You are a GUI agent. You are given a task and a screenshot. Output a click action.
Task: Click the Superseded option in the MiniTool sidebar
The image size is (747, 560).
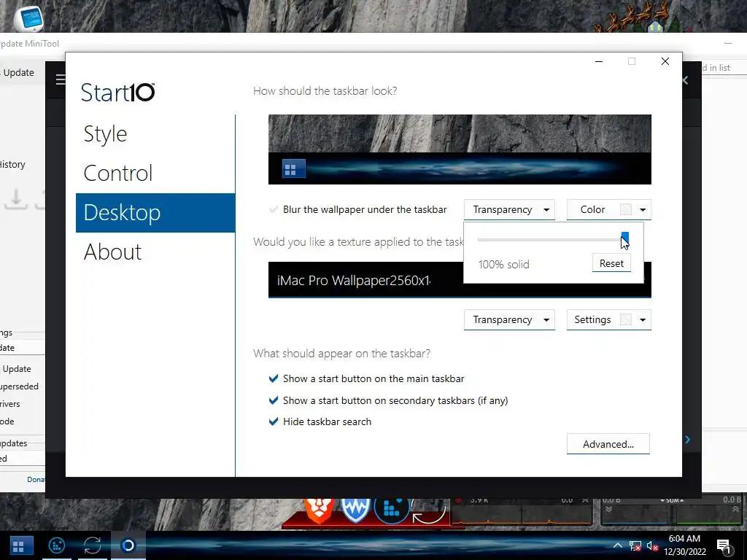(19, 386)
